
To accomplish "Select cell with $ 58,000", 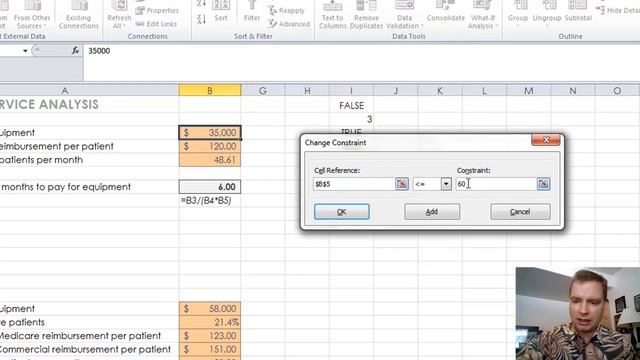I will click(x=210, y=309).
